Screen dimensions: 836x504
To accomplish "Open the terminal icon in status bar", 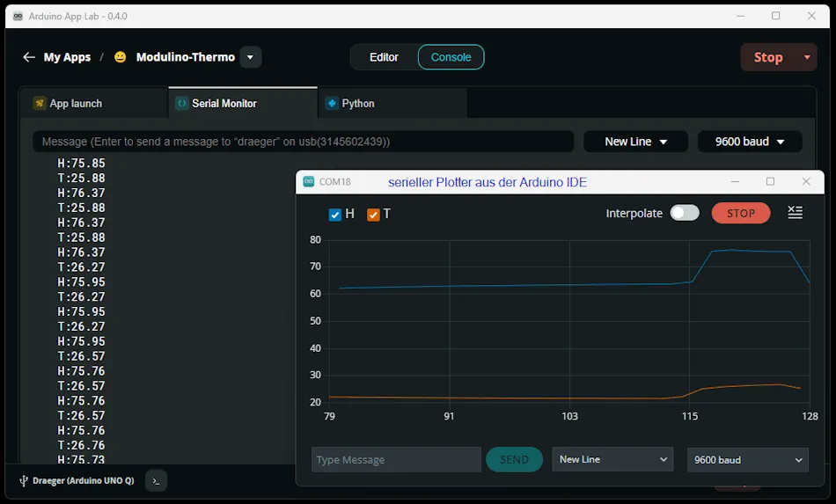I will point(156,480).
